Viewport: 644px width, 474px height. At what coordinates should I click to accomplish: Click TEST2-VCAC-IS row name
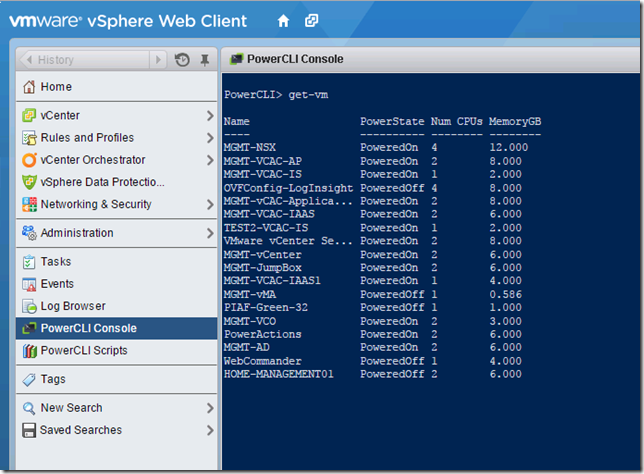click(x=266, y=228)
